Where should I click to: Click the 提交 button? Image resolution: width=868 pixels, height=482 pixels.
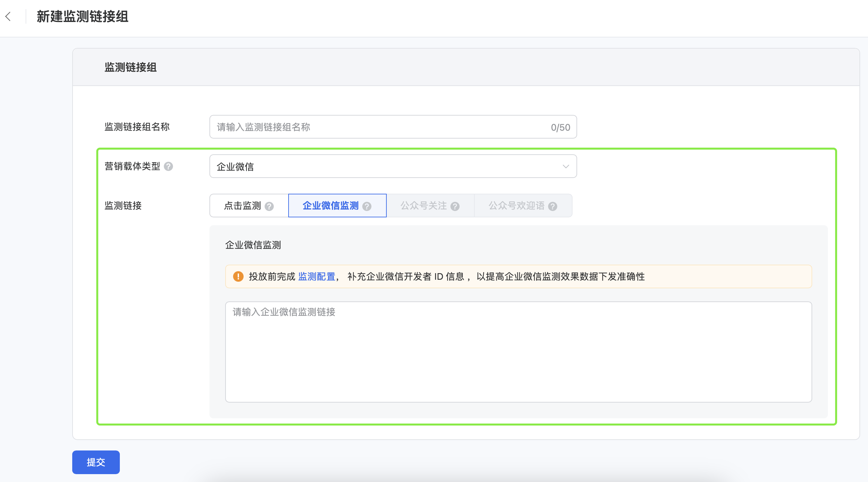click(x=96, y=462)
